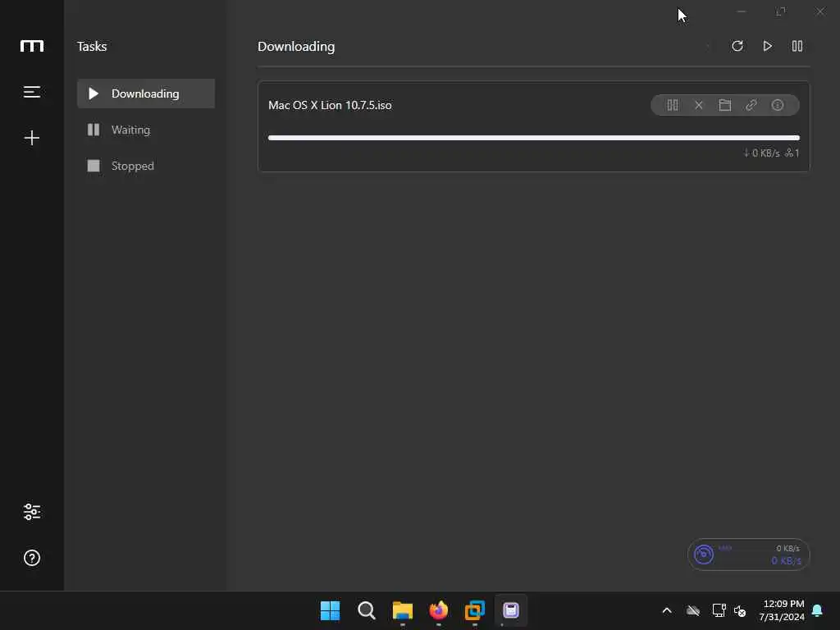Resume all tasks with play icon
The image size is (840, 630).
[x=767, y=46]
